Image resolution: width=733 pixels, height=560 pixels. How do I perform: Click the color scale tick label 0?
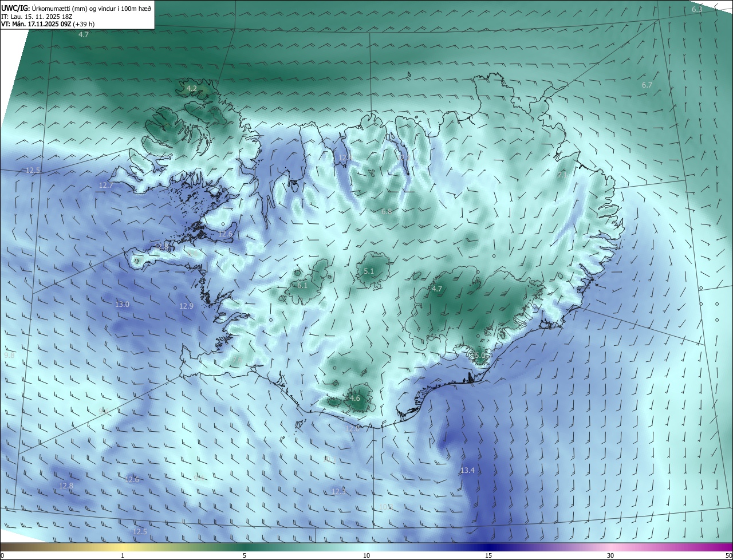click(x=2, y=555)
